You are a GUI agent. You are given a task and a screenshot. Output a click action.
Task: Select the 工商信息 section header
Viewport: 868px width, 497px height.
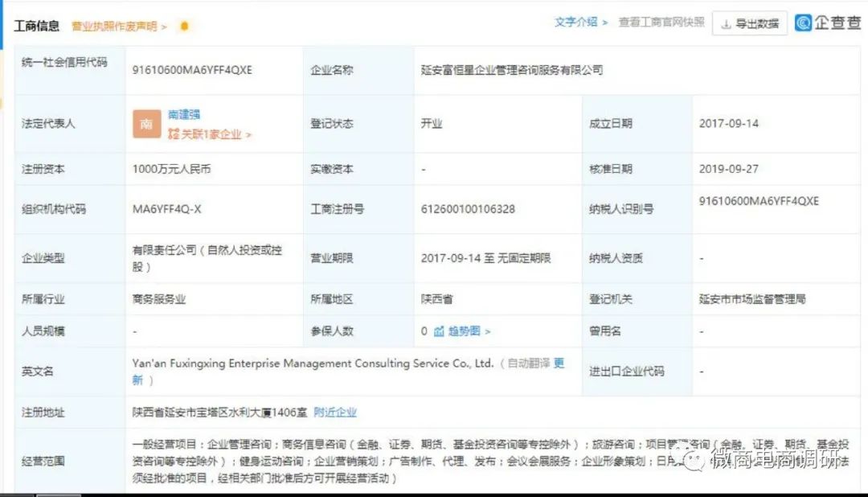[38, 25]
